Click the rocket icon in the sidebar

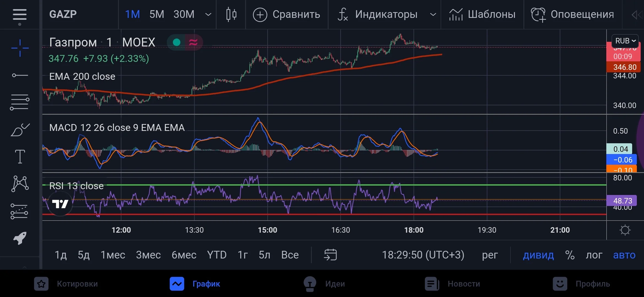coord(20,238)
